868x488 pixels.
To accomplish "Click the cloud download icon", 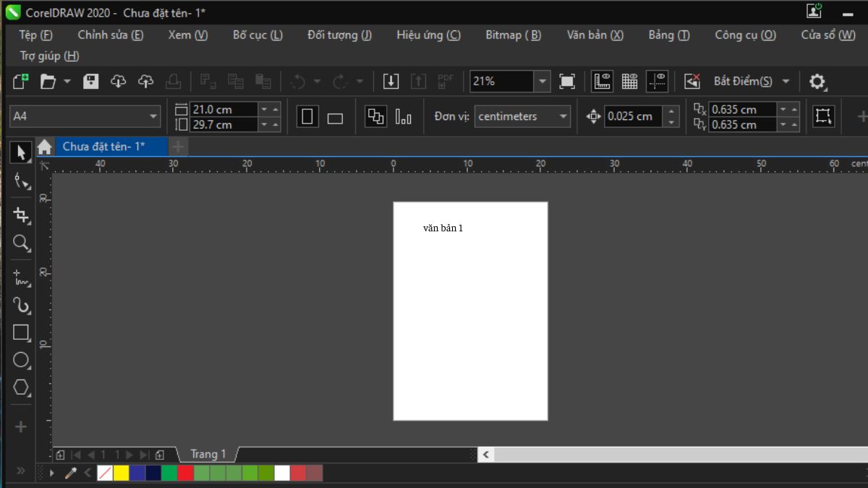I will coord(119,81).
